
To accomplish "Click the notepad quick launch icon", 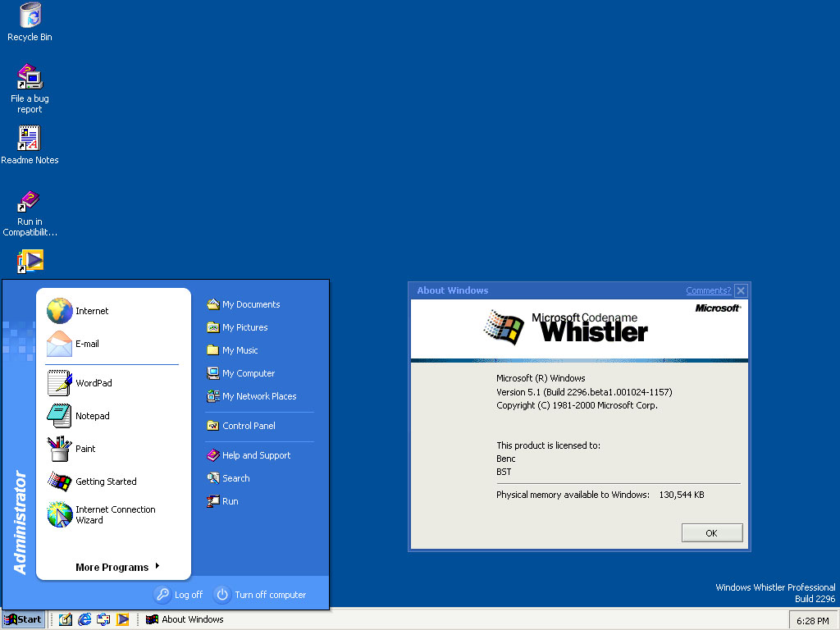I will tap(66, 619).
